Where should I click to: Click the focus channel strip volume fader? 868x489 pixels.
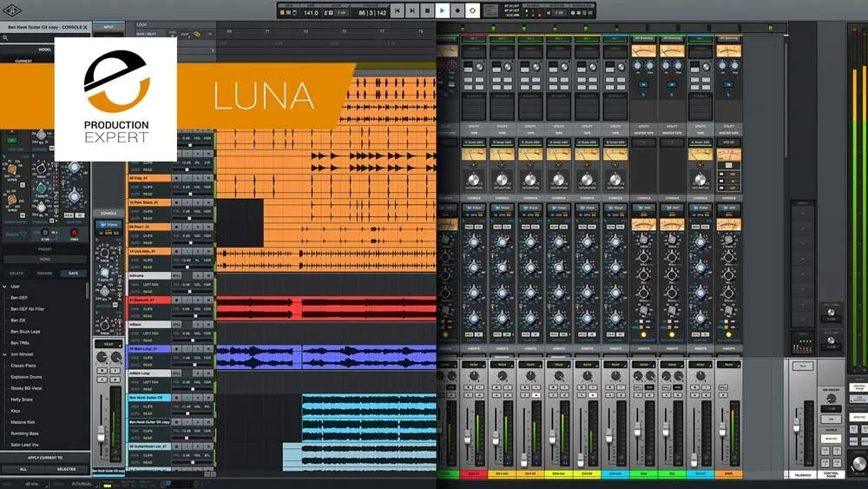[x=101, y=433]
